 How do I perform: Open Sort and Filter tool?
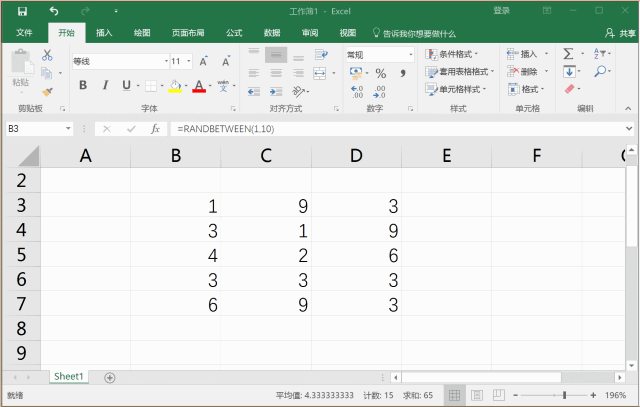point(599,53)
